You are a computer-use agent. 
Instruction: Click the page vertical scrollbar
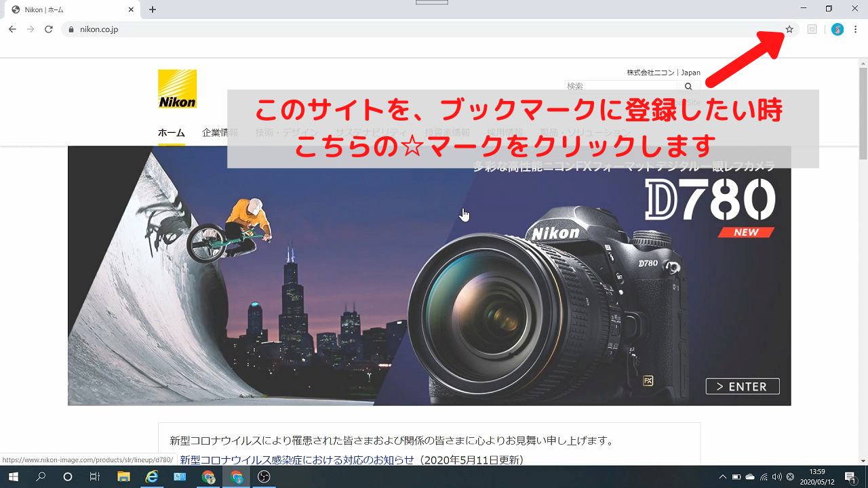[x=863, y=261]
